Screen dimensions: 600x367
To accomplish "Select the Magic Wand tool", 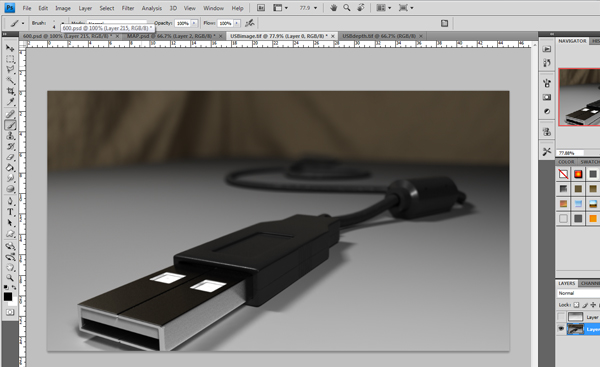I will [10, 80].
